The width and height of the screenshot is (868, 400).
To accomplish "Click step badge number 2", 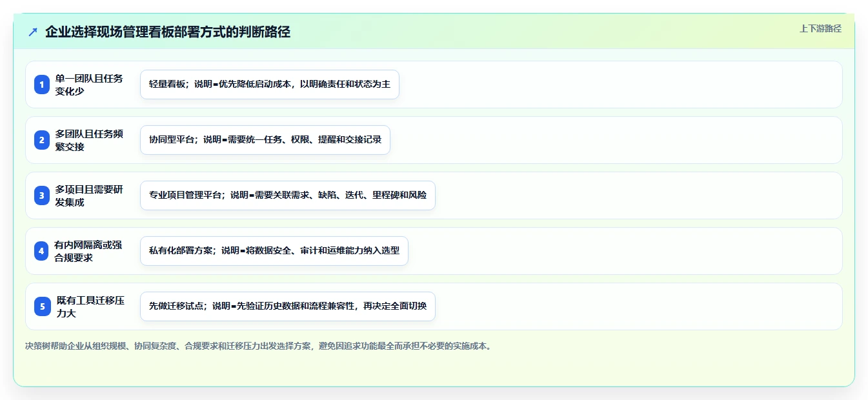I will click(42, 140).
